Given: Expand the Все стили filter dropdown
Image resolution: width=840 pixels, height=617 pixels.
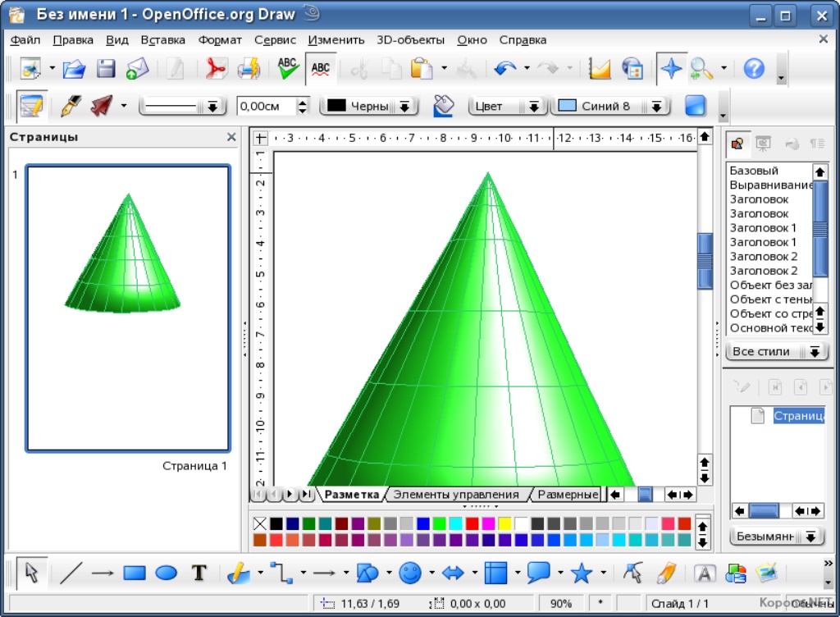Looking at the screenshot, I should click(815, 352).
